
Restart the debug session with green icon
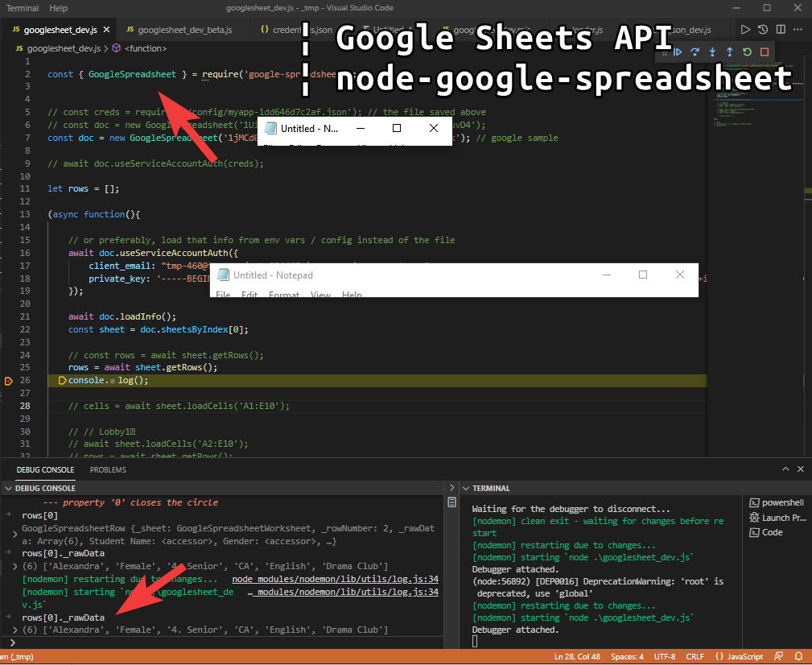747,52
